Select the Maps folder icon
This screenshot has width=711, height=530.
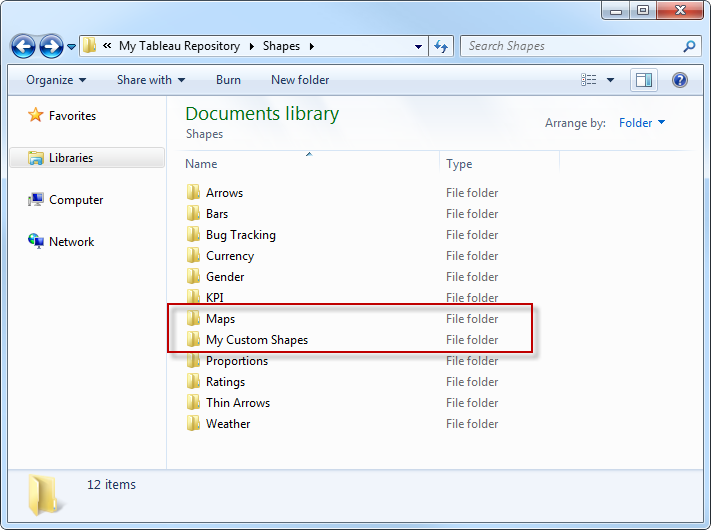tap(193, 318)
